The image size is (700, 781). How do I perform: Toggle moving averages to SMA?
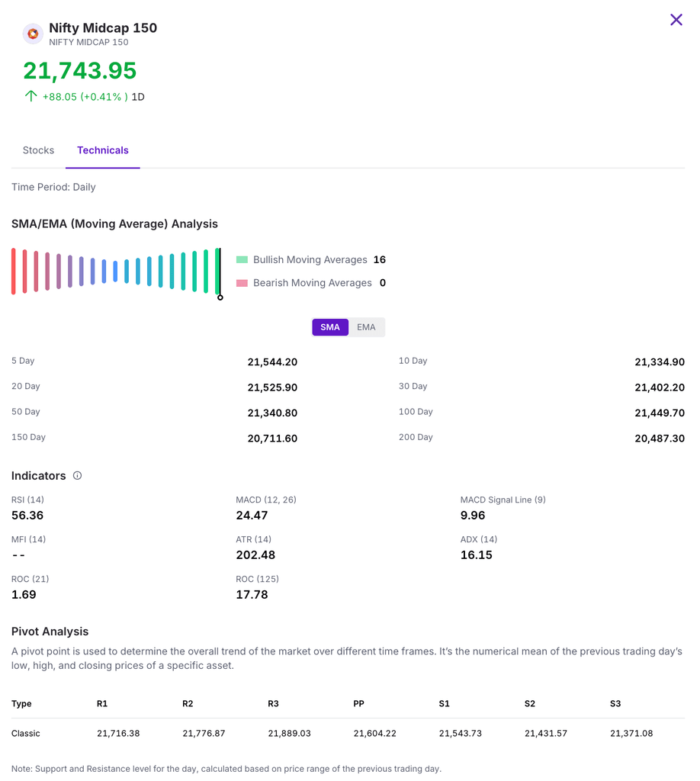pyautogui.click(x=330, y=327)
